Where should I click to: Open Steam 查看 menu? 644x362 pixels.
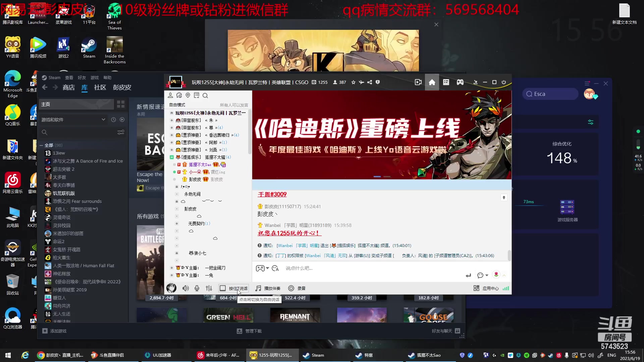coord(69,78)
